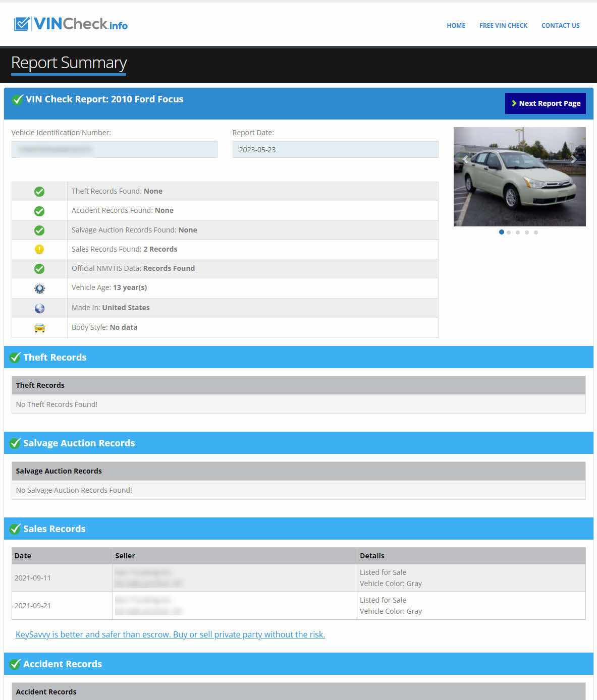Show previous car photo with left arrow
Screen dimensions: 597x700
[465, 159]
